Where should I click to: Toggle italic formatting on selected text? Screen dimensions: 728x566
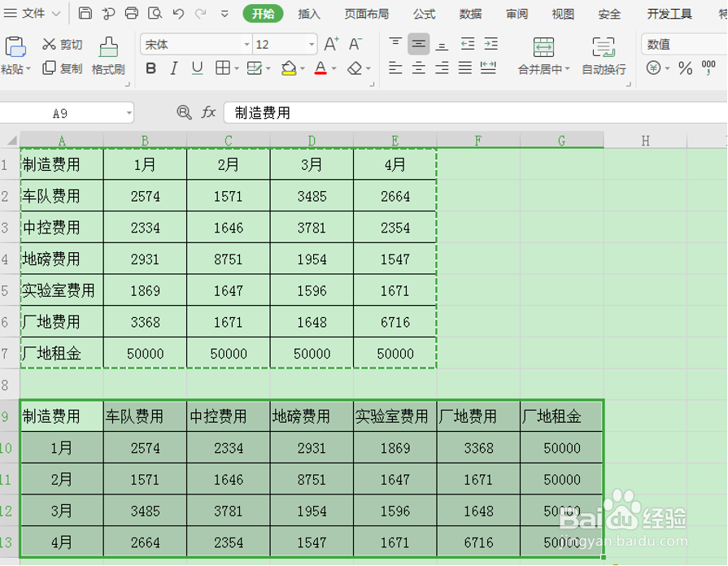click(x=172, y=68)
